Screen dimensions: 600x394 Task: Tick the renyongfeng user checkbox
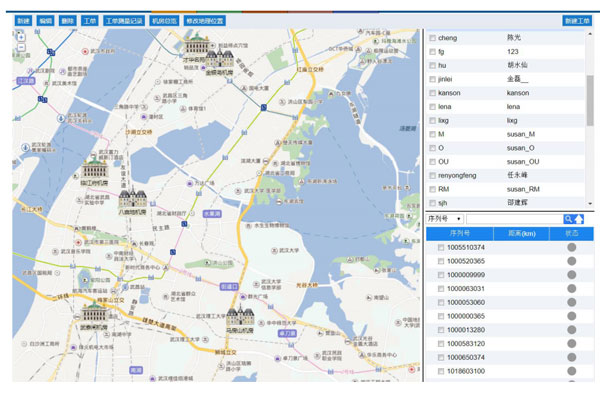point(432,176)
